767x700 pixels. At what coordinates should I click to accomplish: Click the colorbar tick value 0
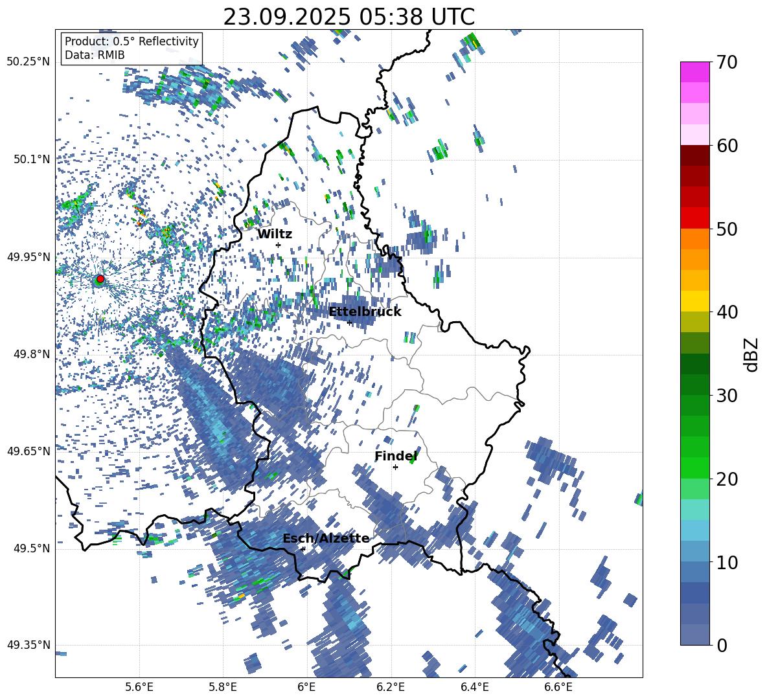click(722, 645)
